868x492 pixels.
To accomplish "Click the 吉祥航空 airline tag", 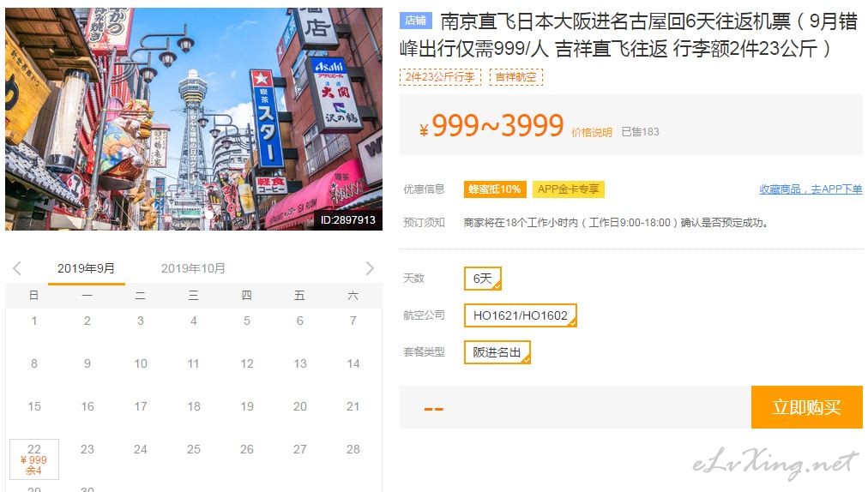I will (x=516, y=77).
